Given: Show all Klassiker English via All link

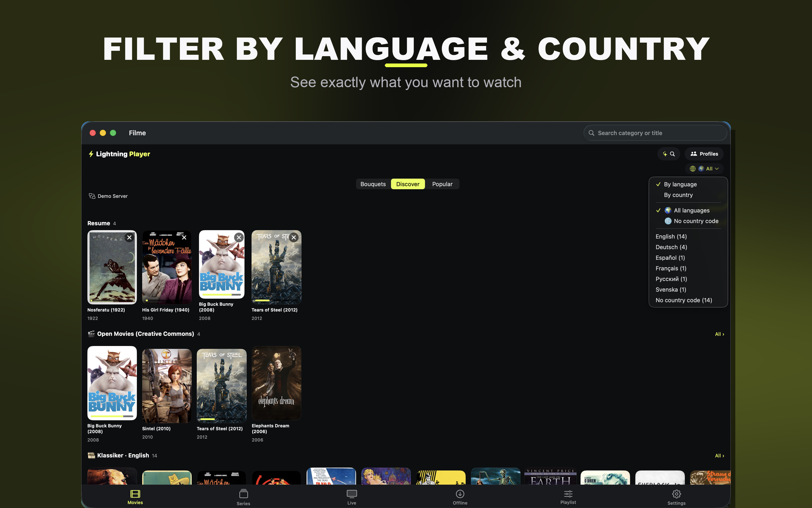Looking at the screenshot, I should point(720,456).
